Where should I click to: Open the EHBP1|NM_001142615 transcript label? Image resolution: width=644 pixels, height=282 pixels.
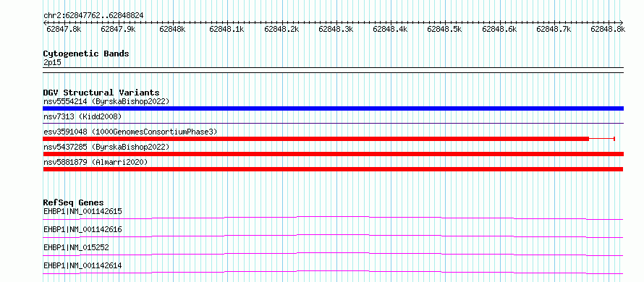click(x=82, y=211)
